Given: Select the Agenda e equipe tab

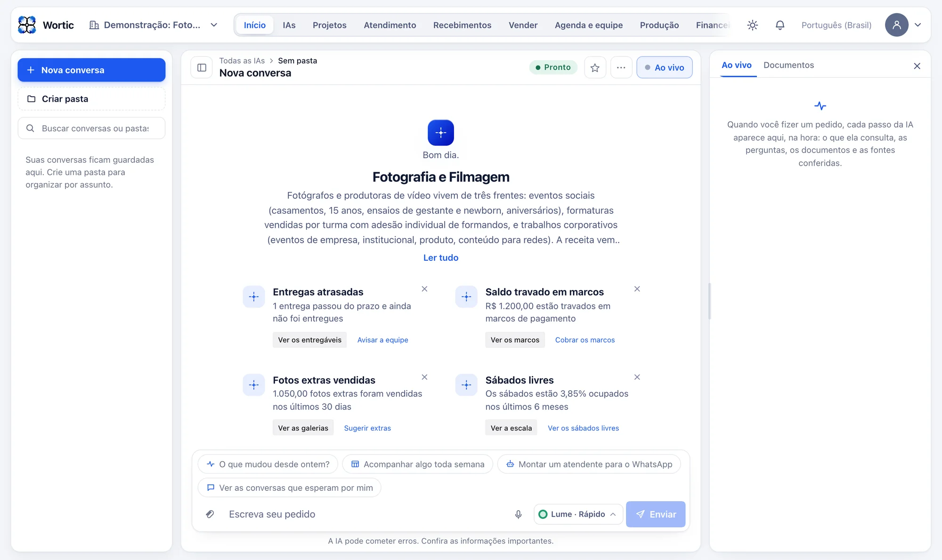Looking at the screenshot, I should pos(588,25).
